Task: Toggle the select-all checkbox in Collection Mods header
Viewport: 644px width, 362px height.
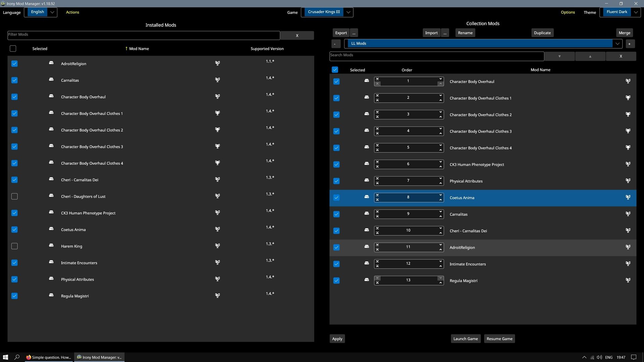Action: [335, 70]
